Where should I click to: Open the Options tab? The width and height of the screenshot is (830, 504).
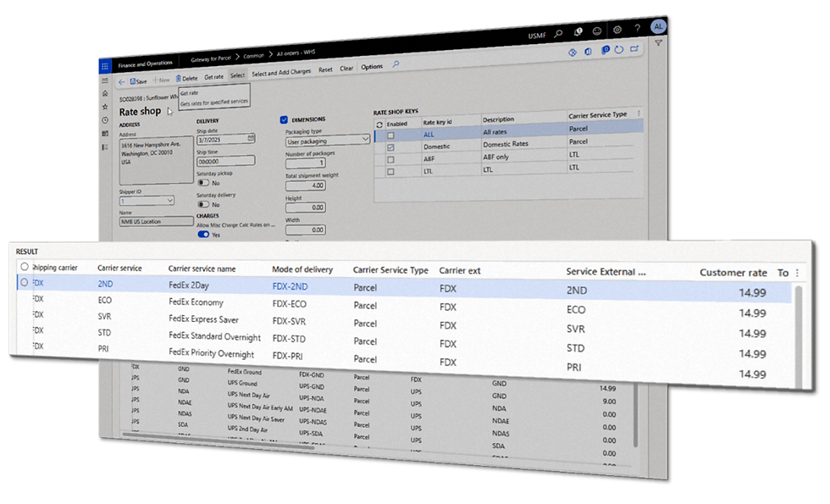[x=372, y=67]
